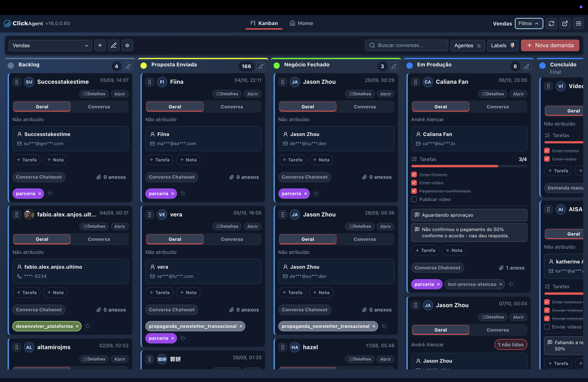Screen dimensions: 588x382
Task: Uncheck Criar roteiro in Concluído column first card
Action: tap(547, 151)
